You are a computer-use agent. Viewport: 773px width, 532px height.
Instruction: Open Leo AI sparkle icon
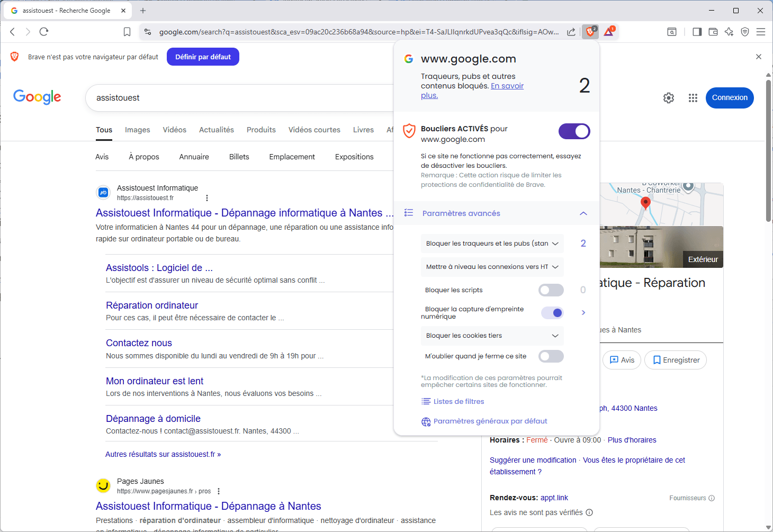(729, 32)
